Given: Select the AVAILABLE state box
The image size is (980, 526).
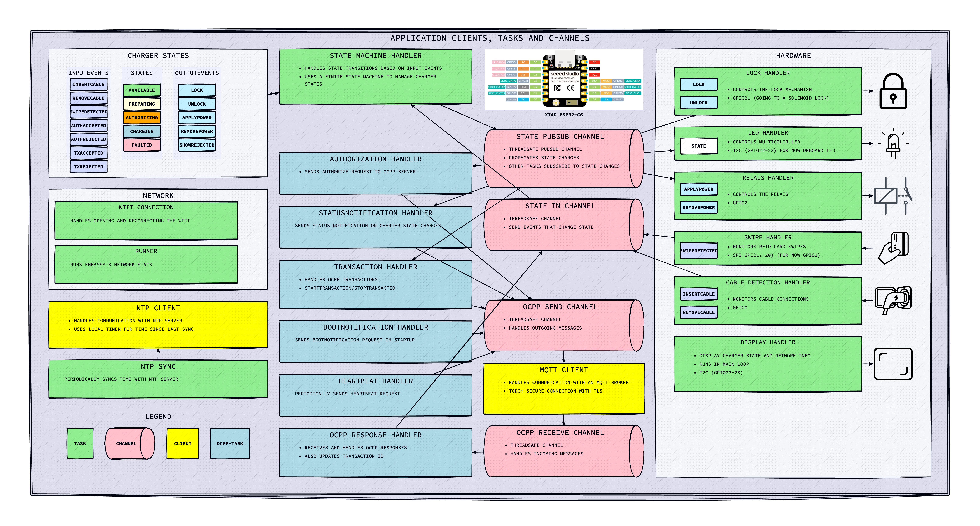Looking at the screenshot, I should pyautogui.click(x=142, y=90).
